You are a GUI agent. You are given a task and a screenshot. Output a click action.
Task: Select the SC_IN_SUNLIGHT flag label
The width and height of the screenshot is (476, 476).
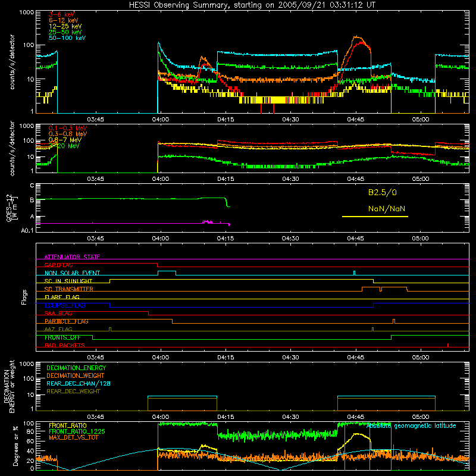68,281
